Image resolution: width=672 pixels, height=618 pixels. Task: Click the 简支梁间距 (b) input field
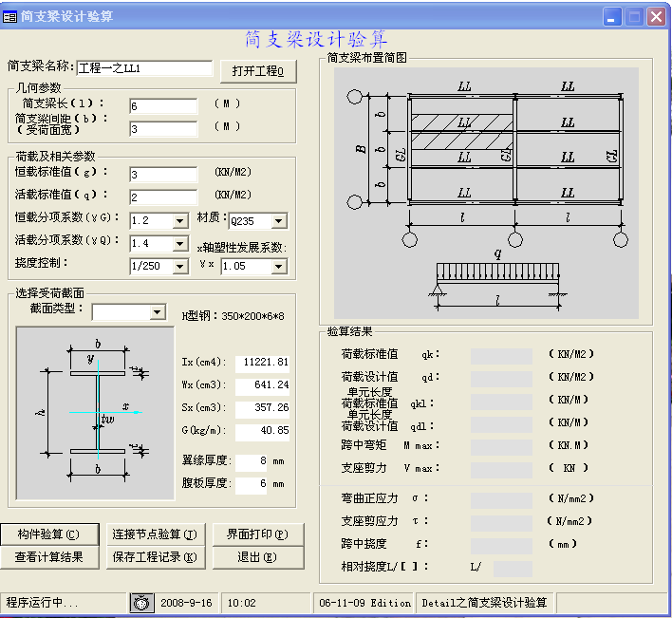[163, 128]
